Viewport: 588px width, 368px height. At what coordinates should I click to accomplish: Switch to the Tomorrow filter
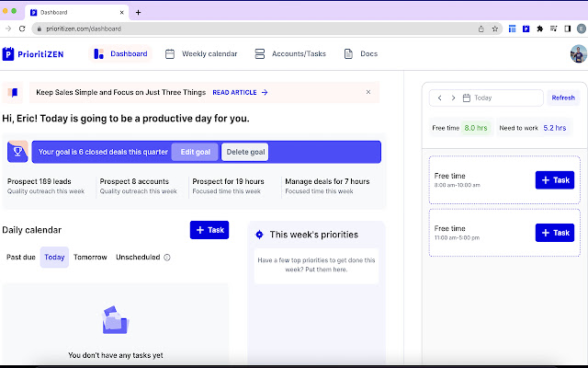90,258
